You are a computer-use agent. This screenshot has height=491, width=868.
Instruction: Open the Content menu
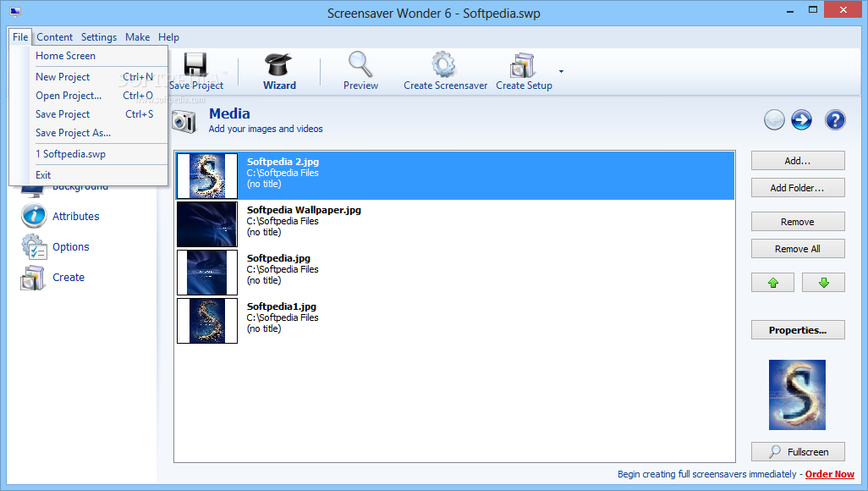click(55, 37)
